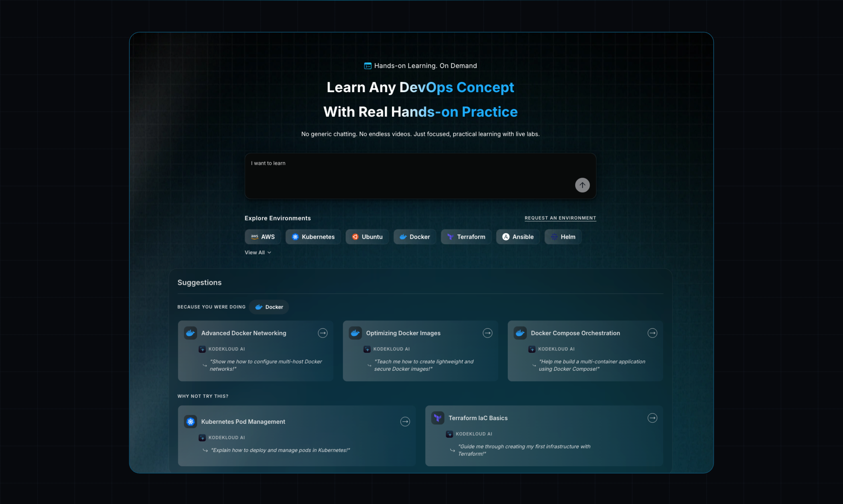Click Docker whale icon on Docker Compose Orchestration
The height and width of the screenshot is (504, 843).
coord(520,333)
